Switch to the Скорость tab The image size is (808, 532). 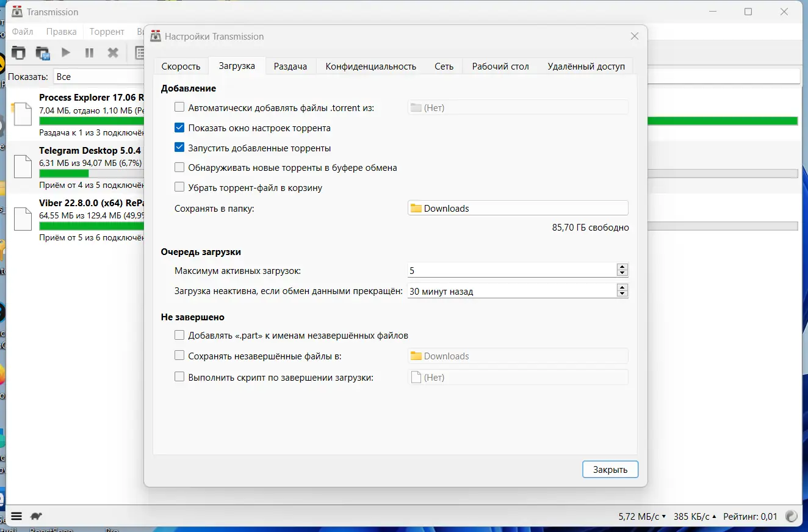[x=181, y=66]
